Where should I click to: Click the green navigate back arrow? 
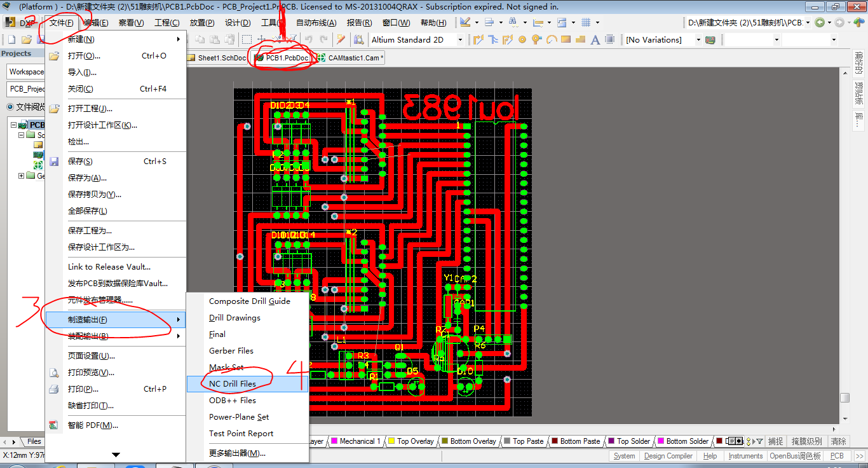click(820, 22)
